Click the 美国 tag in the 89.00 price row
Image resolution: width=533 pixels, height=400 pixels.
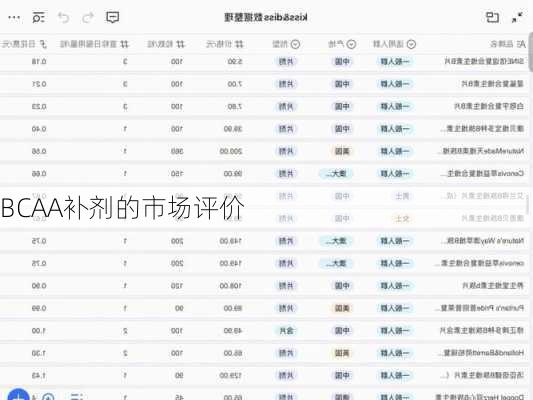click(x=342, y=308)
